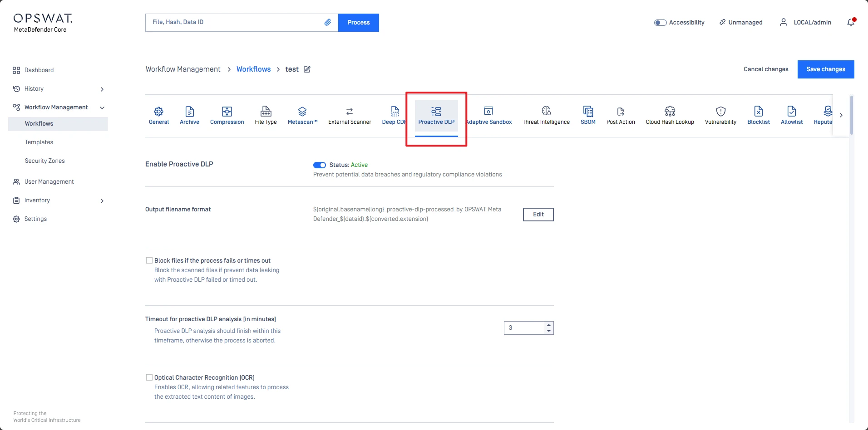This screenshot has height=430, width=868.
Task: Open the Adaptive Sandbox icon
Action: click(488, 111)
